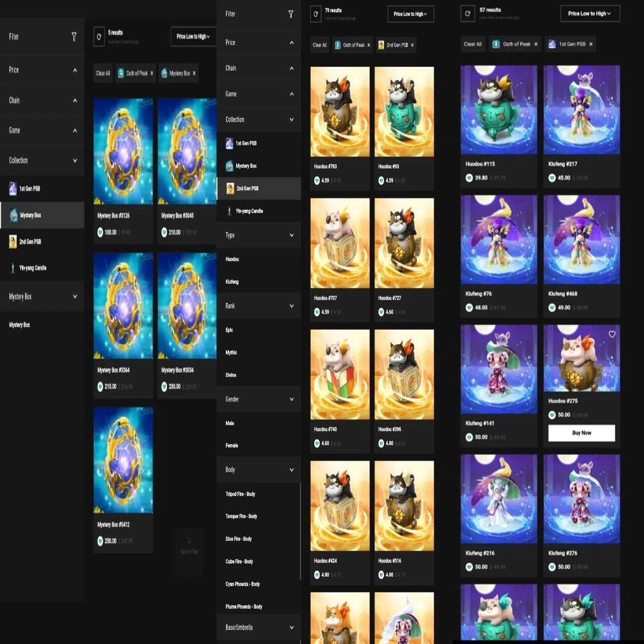Remove Oath of Peak chip next to 2nd Gen PSB
The width and height of the screenshot is (644, 644).
pos(369,45)
